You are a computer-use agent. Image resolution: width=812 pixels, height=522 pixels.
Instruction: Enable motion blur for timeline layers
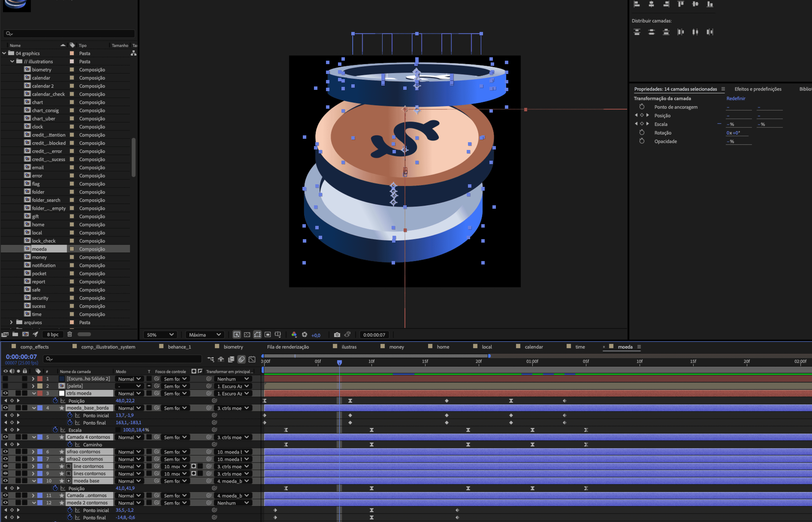(241, 359)
